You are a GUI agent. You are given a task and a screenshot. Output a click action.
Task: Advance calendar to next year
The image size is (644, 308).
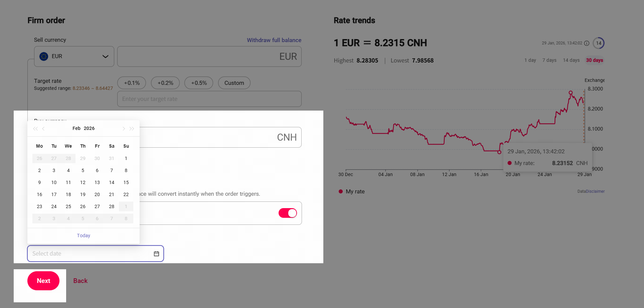point(132,129)
